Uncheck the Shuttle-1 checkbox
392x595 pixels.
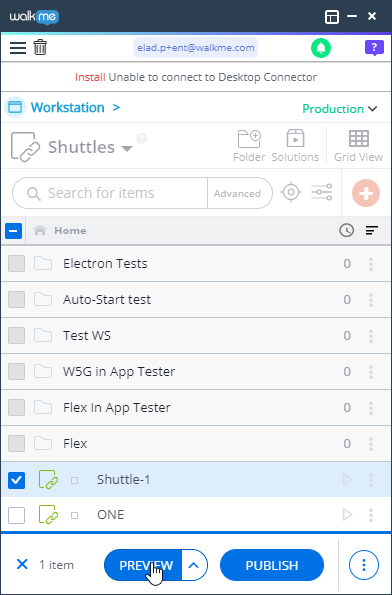pos(16,480)
